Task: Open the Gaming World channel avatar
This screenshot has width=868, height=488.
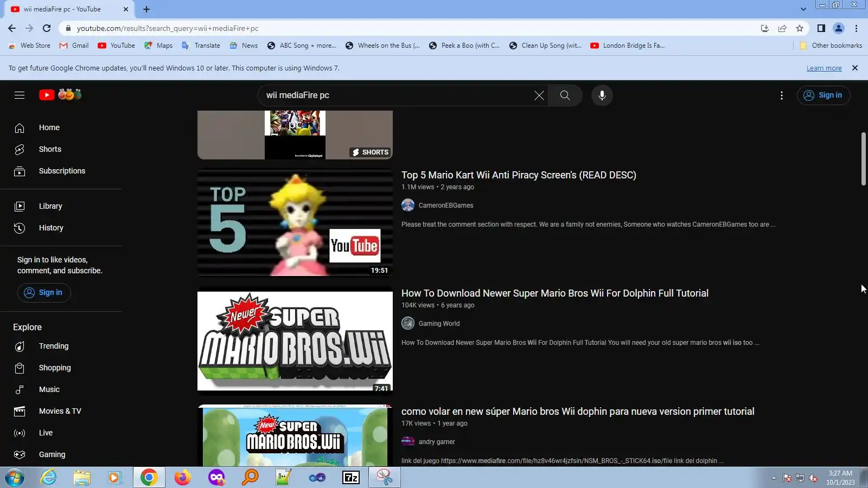Action: pos(408,323)
